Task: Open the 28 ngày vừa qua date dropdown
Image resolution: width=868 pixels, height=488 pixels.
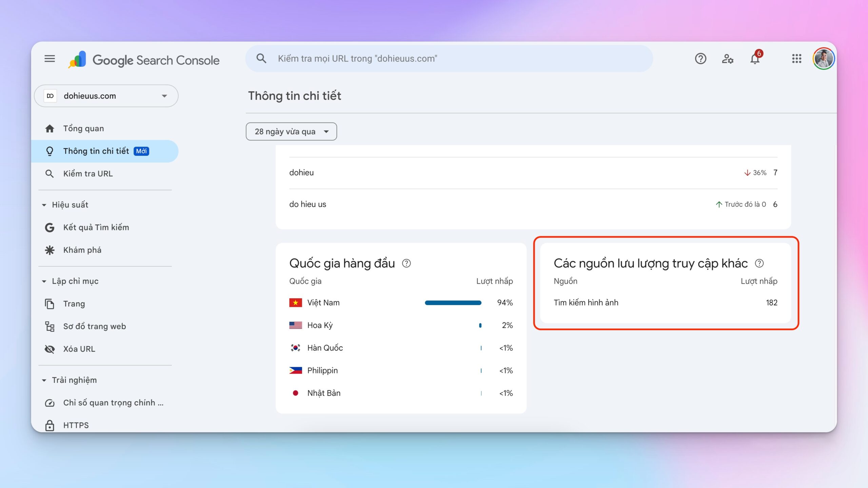Action: (291, 132)
